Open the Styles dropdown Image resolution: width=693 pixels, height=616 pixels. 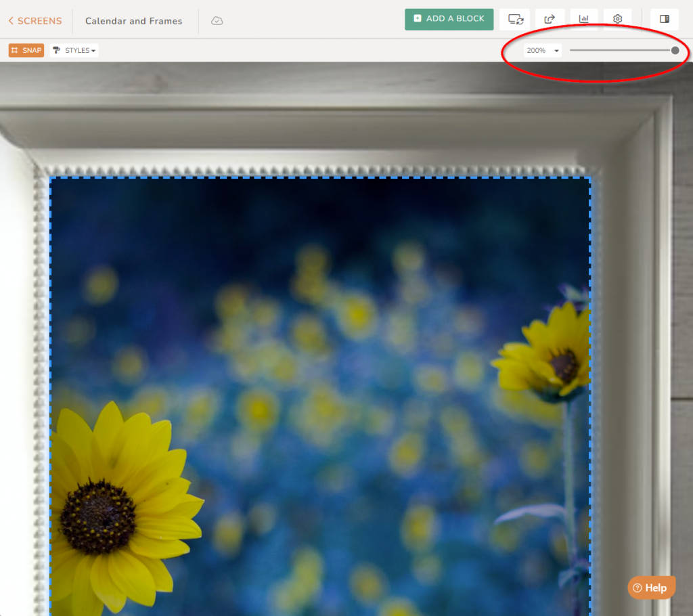point(74,50)
